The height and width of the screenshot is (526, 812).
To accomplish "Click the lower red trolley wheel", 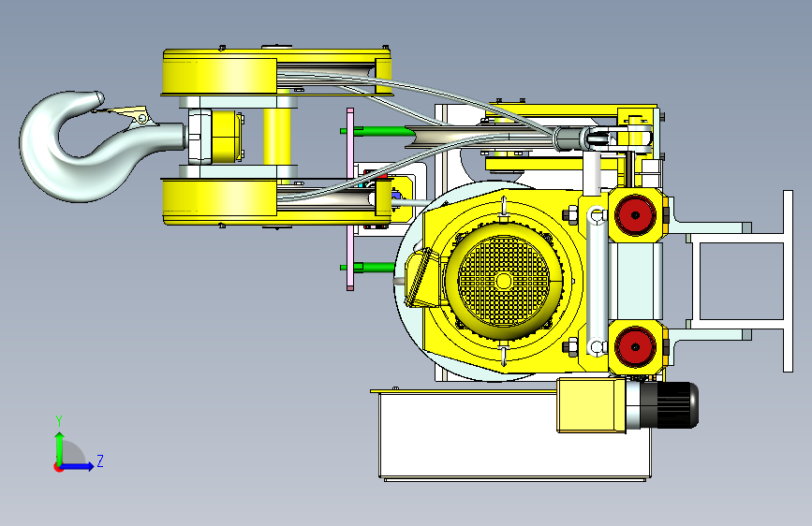I will (635, 346).
